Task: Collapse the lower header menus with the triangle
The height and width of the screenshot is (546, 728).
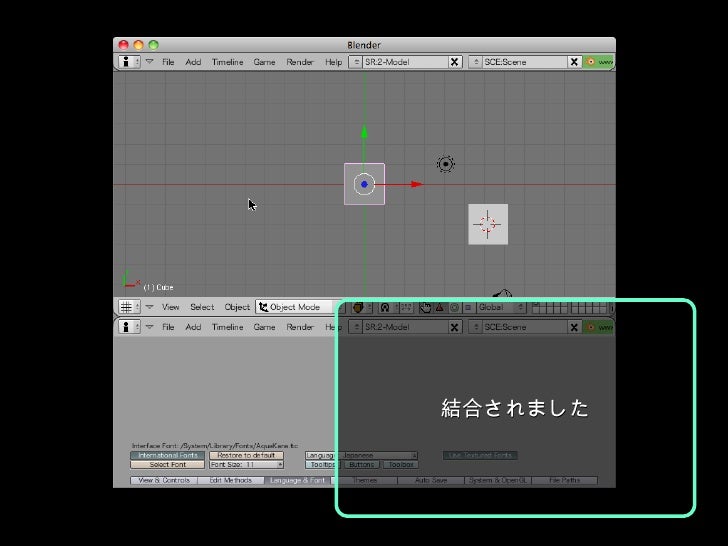Action: coord(150,326)
